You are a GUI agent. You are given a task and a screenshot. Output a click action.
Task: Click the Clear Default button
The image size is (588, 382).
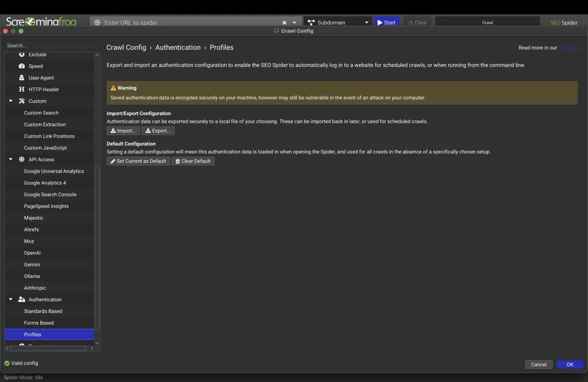coord(193,161)
